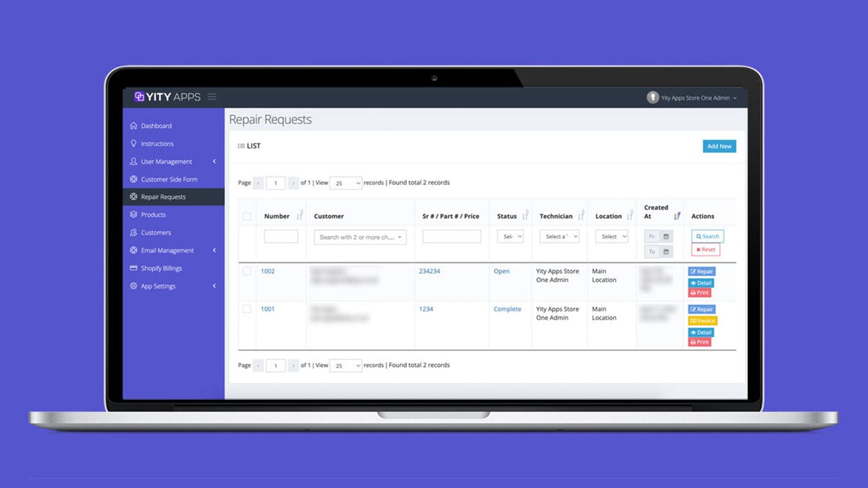Screen dimensions: 868x488
Task: Click the hamburger menu icon beside Yity Apps logo
Action: coord(212,97)
